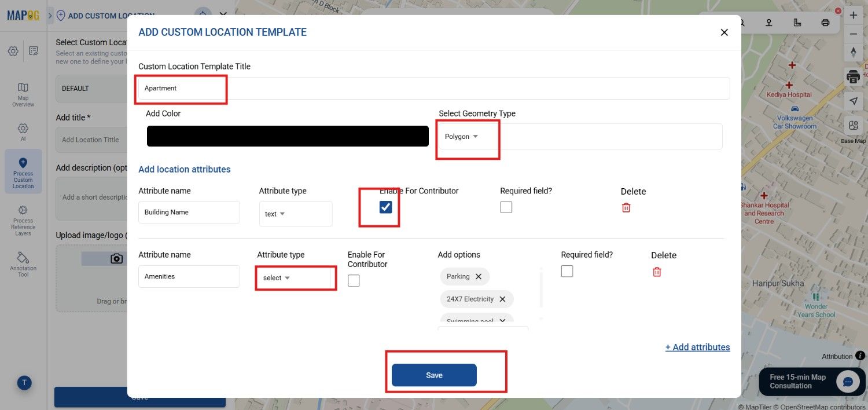Open the Annotation Tool sidebar item

[x=23, y=264]
